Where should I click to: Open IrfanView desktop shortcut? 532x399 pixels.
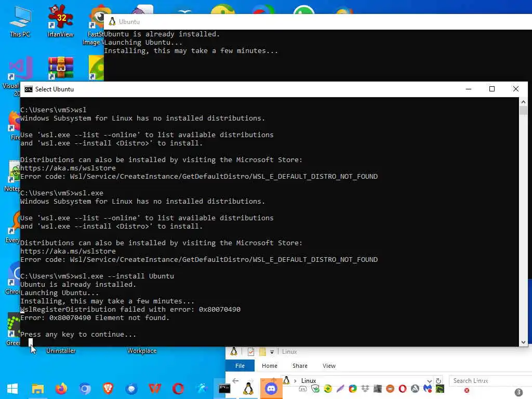60,21
